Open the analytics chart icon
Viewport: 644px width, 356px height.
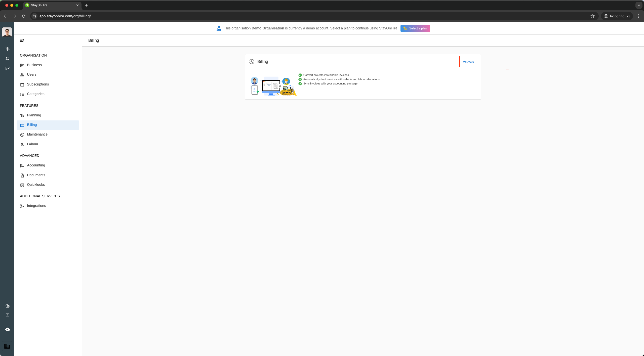pyautogui.click(x=8, y=68)
